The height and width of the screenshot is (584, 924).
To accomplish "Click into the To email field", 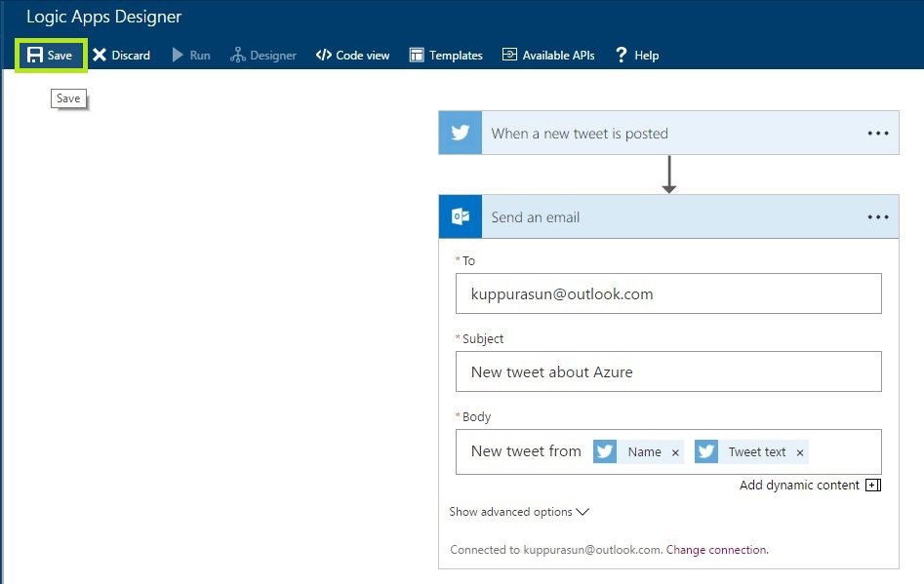I will click(x=668, y=293).
